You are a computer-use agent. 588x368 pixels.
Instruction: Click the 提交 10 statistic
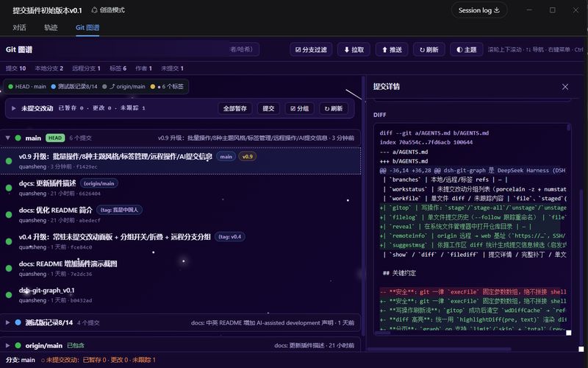15,68
